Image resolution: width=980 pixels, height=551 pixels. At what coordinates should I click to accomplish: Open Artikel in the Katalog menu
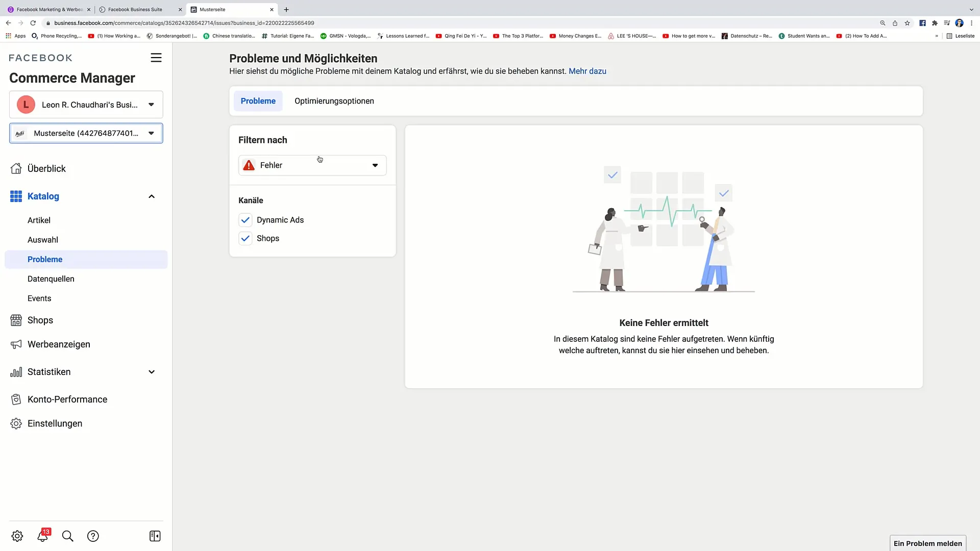click(x=39, y=220)
